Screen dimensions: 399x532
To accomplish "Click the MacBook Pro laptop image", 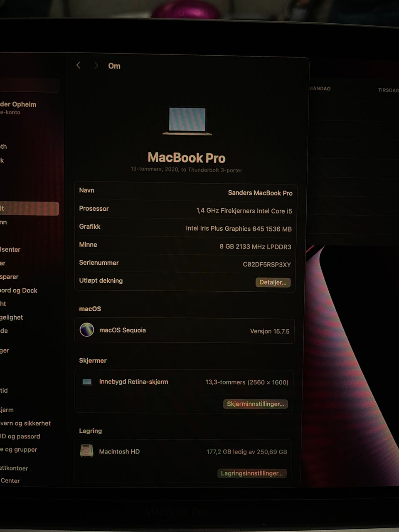I will (187, 121).
